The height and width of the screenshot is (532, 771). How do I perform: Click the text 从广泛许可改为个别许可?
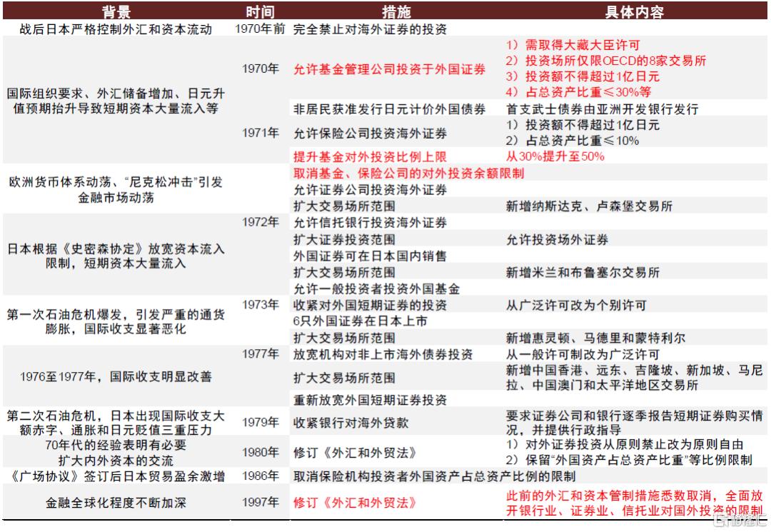[x=576, y=306]
